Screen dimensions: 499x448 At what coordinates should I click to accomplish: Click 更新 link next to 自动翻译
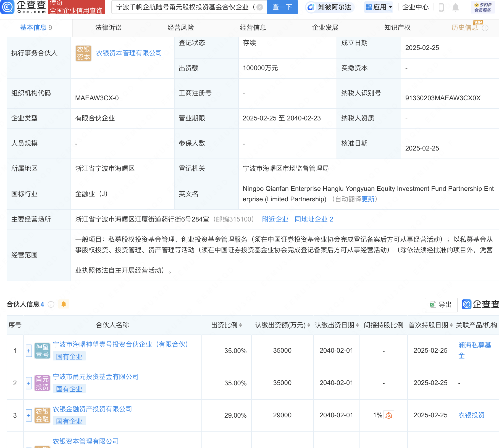click(x=368, y=199)
